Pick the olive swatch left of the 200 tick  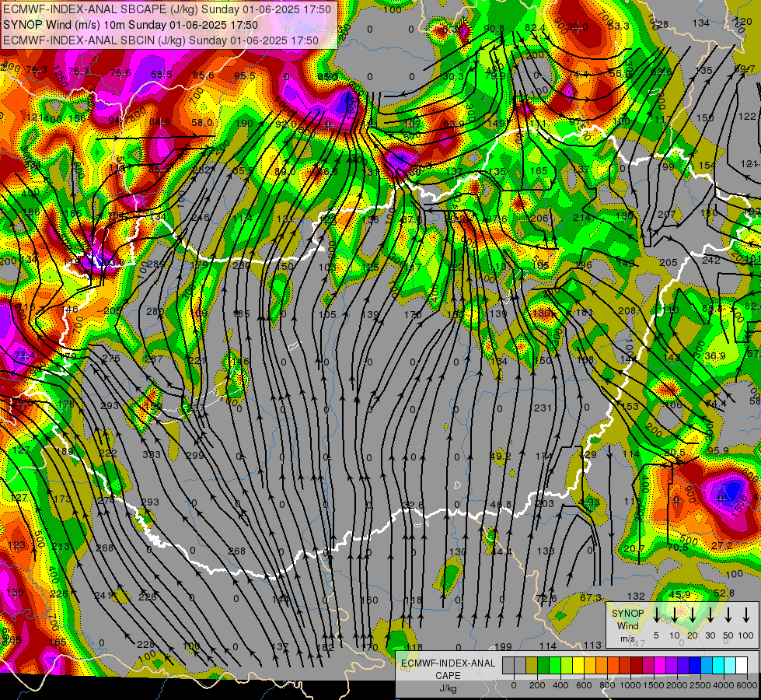pyautogui.click(x=532, y=666)
